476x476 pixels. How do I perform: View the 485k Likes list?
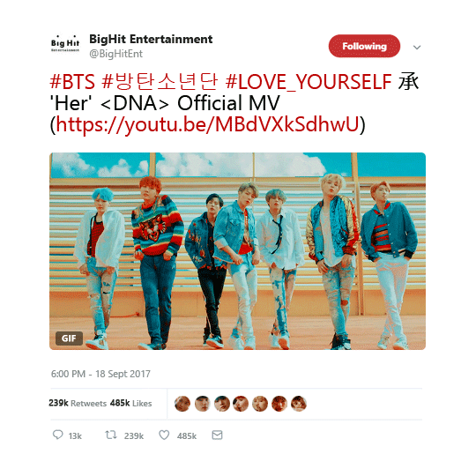click(130, 403)
